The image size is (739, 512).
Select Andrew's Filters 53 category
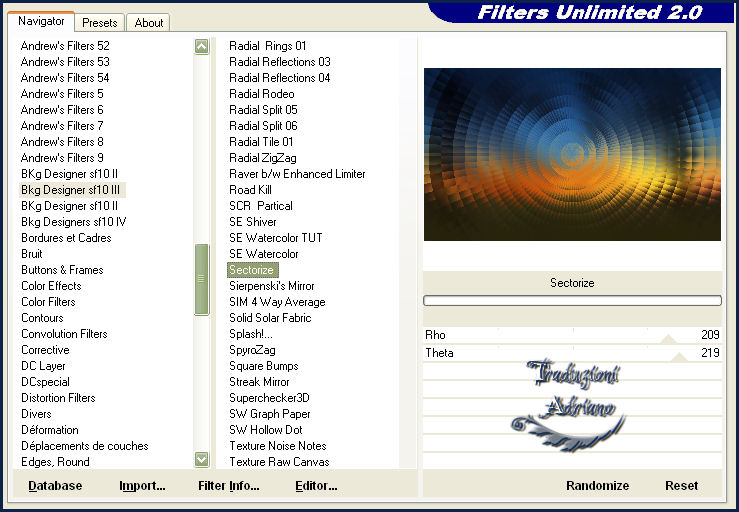pos(65,62)
